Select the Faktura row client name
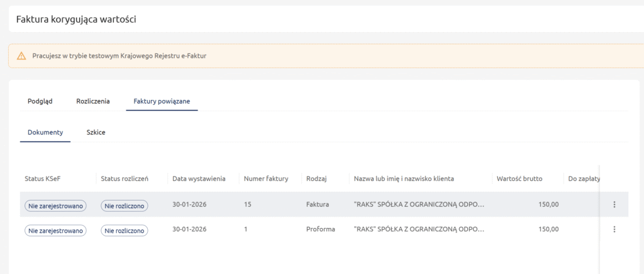Viewport: 644px width, 274px height. [x=419, y=205]
